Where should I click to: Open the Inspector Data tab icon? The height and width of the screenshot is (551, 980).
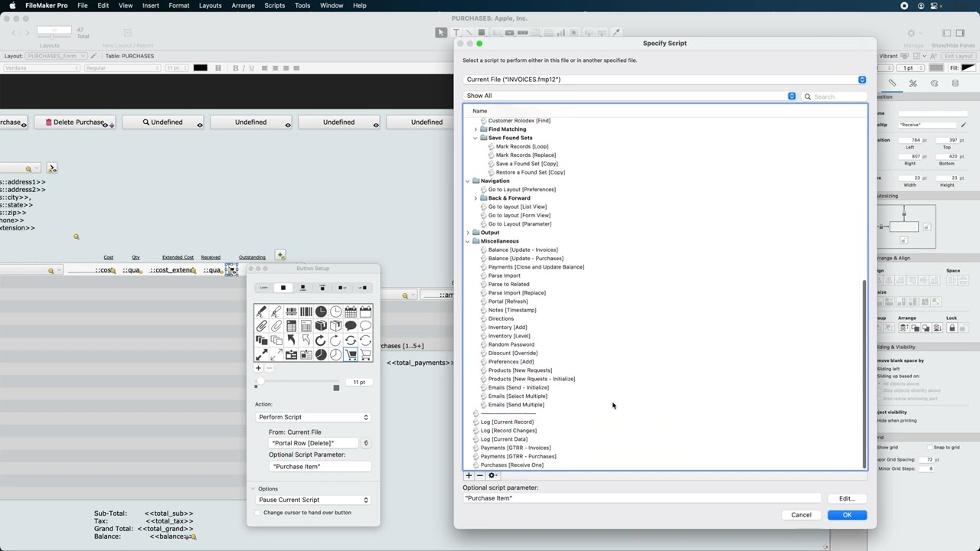click(955, 83)
